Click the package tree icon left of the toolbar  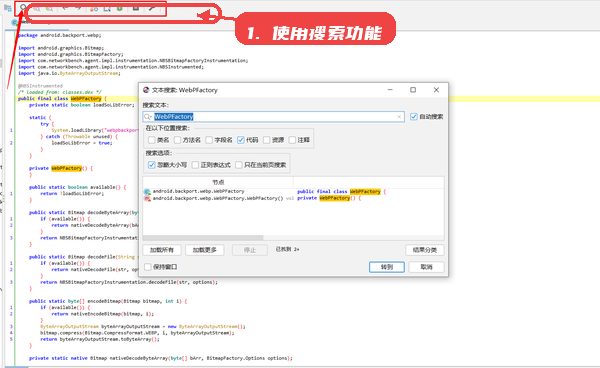(x=8, y=8)
